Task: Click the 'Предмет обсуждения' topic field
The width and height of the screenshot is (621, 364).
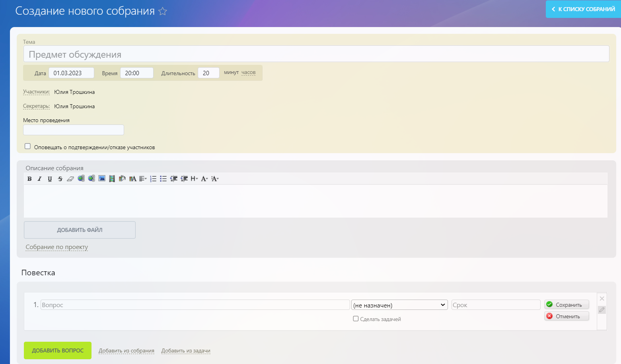Action: point(316,54)
